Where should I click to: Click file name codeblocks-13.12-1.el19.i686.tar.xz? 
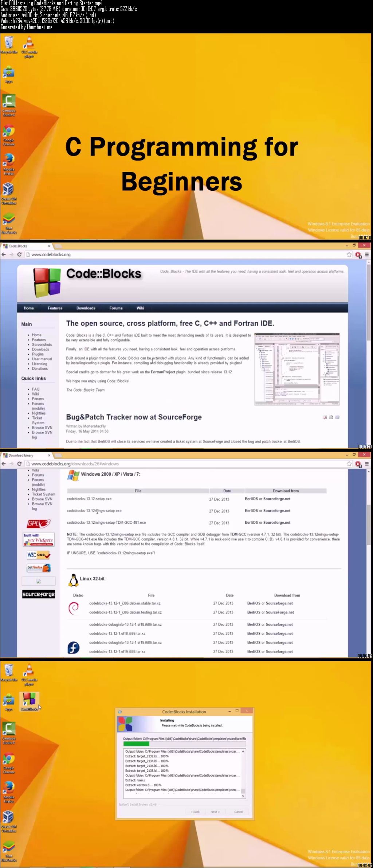[117, 652]
